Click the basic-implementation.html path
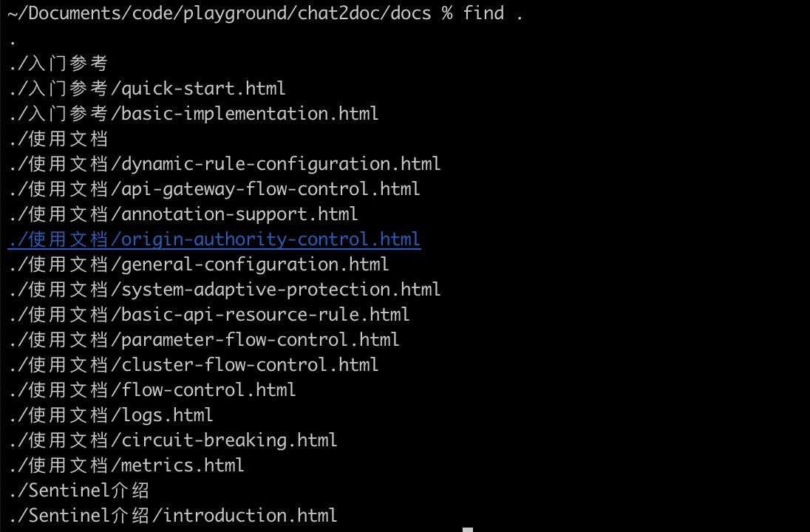The width and height of the screenshot is (810, 532). pos(194,114)
